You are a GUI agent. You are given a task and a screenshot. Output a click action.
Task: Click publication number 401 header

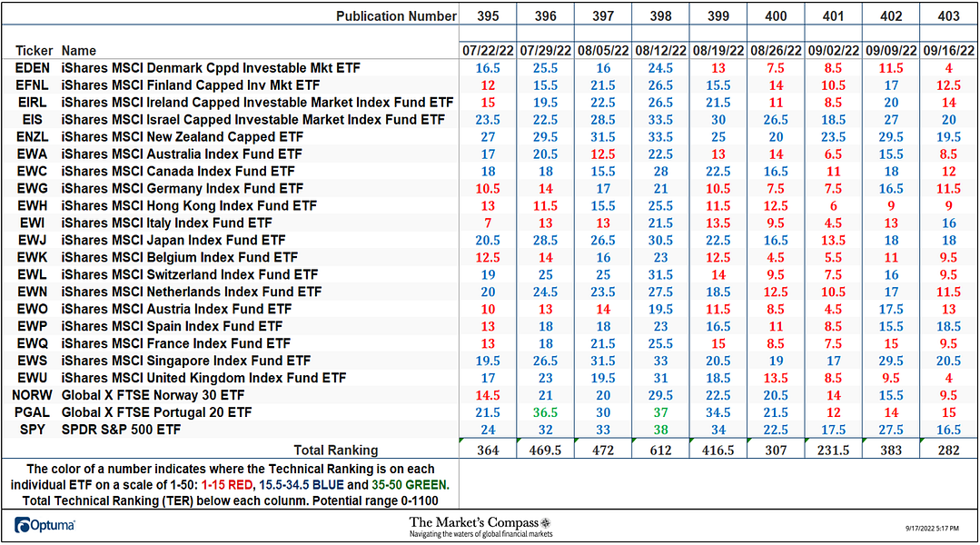tap(833, 16)
